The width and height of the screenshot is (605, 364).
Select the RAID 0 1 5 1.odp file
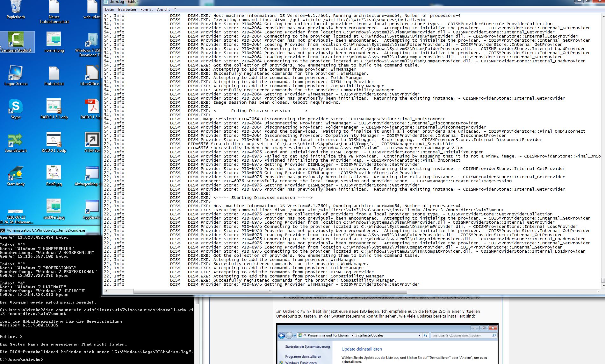[54, 109]
